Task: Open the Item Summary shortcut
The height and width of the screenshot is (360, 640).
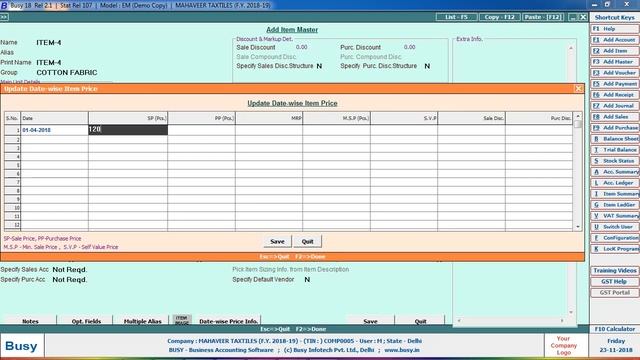Action: [x=615, y=194]
